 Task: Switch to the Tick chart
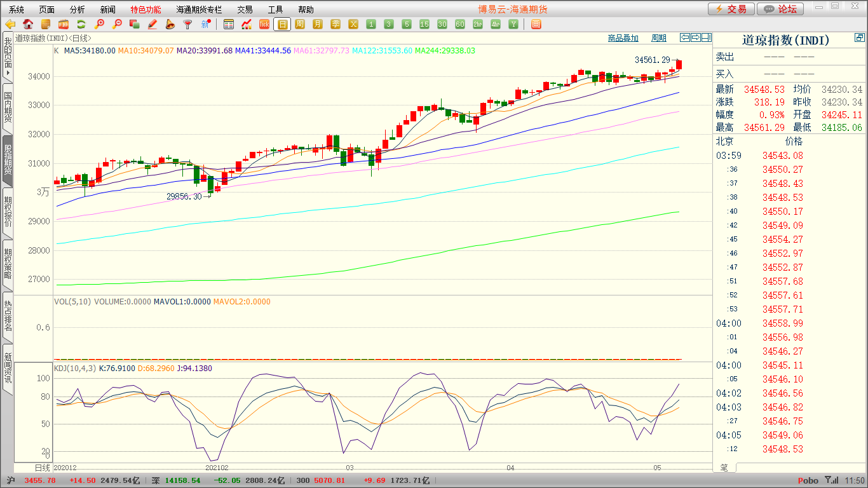click(x=264, y=24)
